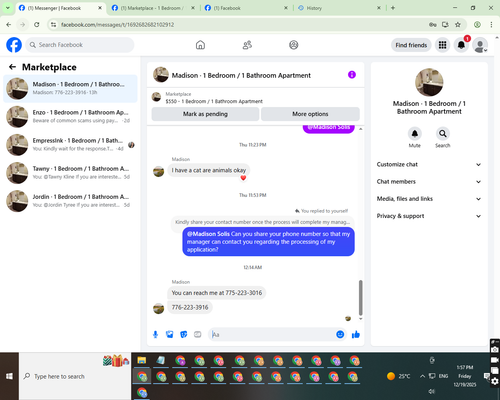Open the Tawny conversation in list
The image size is (500, 400).
[70, 173]
